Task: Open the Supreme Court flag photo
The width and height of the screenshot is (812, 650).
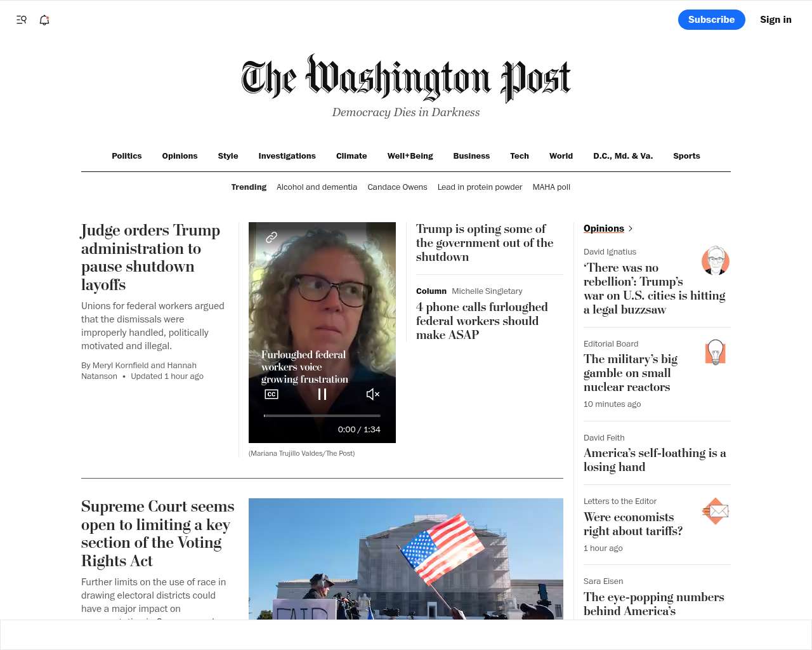Action: point(406,559)
